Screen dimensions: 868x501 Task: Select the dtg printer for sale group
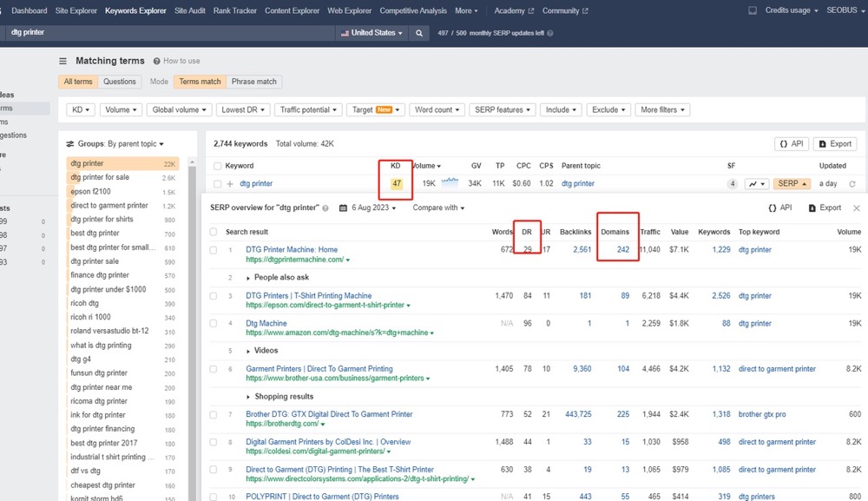[123, 178]
